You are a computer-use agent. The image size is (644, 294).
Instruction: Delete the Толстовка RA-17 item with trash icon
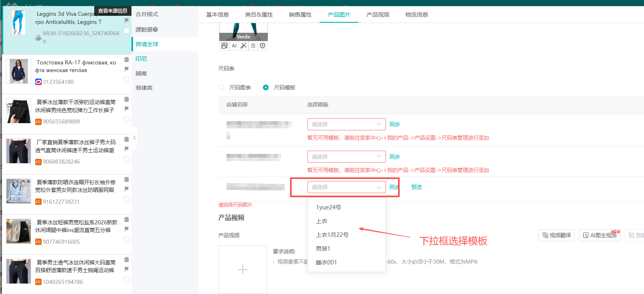click(x=127, y=60)
